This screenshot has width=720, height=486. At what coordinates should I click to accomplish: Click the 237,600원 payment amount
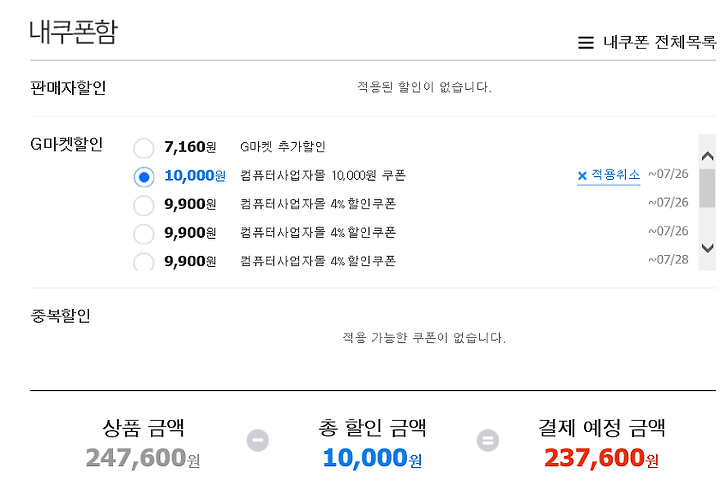pyautogui.click(x=601, y=458)
